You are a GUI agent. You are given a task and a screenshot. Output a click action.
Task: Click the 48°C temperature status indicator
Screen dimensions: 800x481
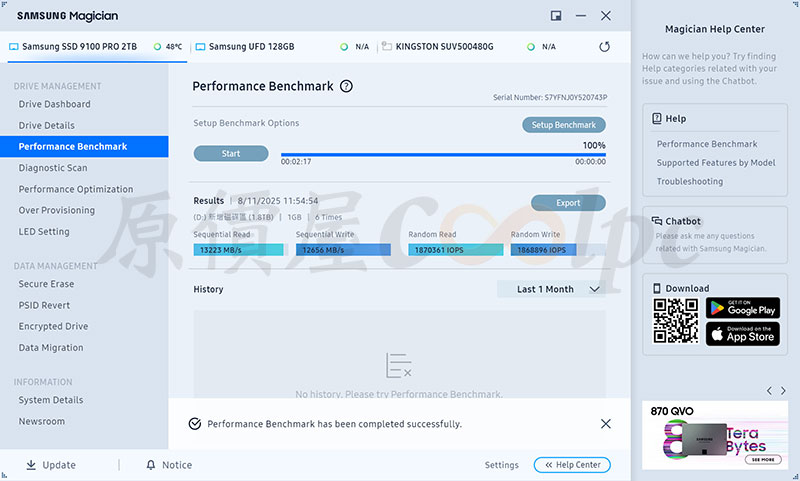(168, 46)
